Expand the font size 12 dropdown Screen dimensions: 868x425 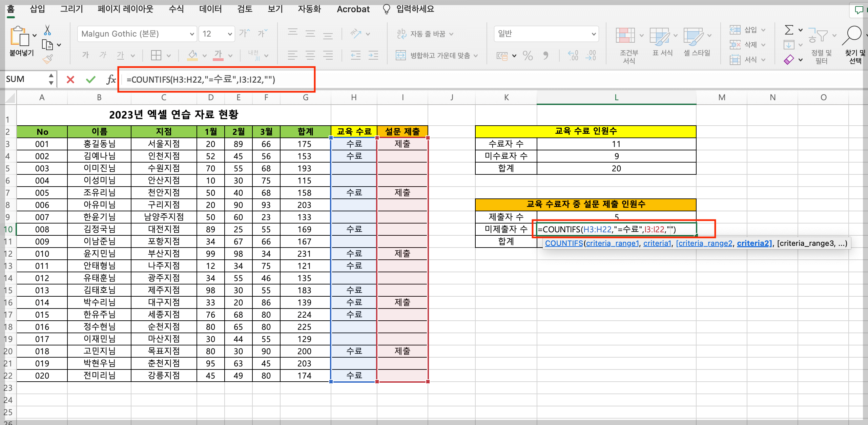coord(230,34)
